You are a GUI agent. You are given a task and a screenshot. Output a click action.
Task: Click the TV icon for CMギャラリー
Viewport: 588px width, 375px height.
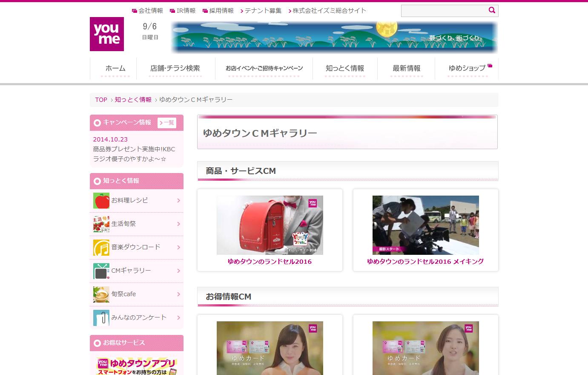point(101,271)
